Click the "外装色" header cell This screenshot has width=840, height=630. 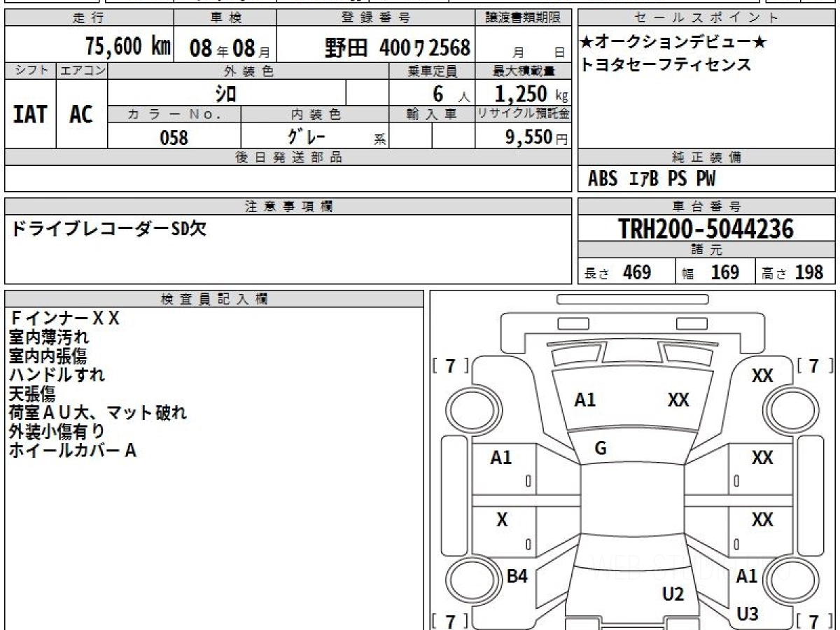pyautogui.click(x=248, y=71)
